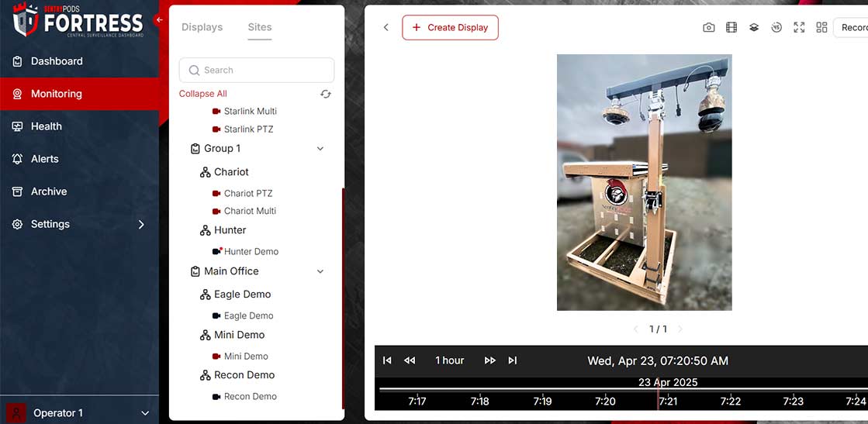Screen dimensions: 868x424
Task: Click the timestamp Wed, Apr 23, 07:20:50 AM
Action: pos(658,361)
